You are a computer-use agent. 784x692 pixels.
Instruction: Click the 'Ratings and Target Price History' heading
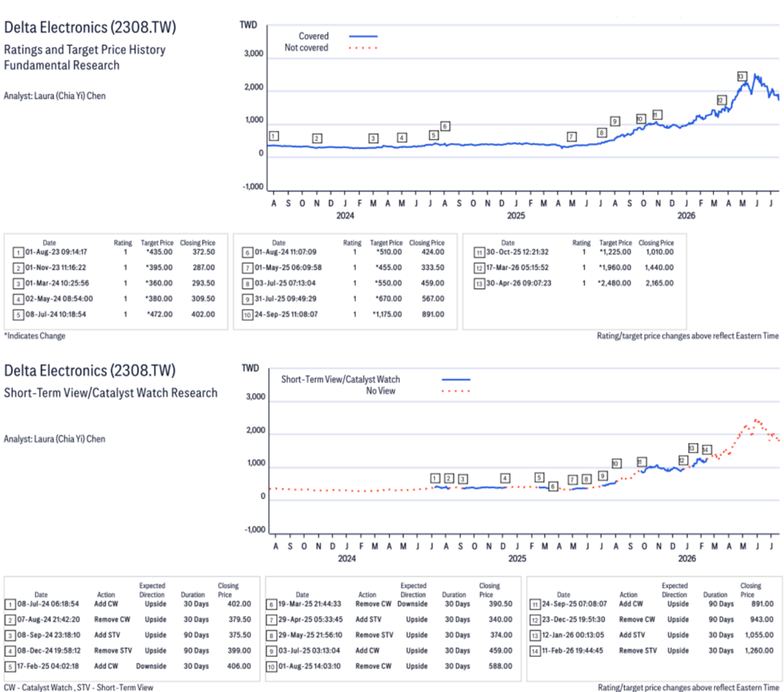point(84,50)
